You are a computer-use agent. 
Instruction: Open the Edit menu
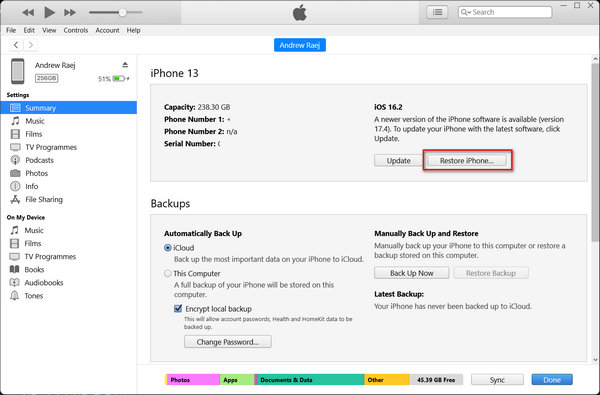pyautogui.click(x=29, y=30)
